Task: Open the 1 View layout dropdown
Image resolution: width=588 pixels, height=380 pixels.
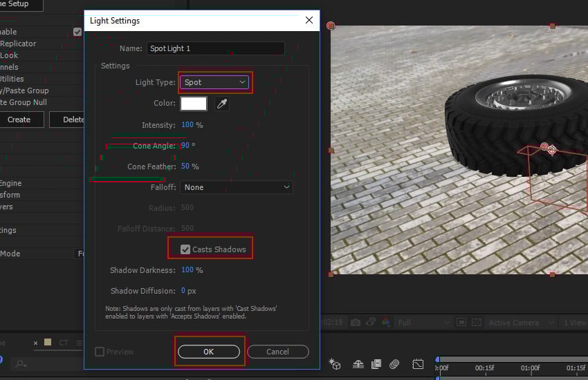Action: click(574, 323)
